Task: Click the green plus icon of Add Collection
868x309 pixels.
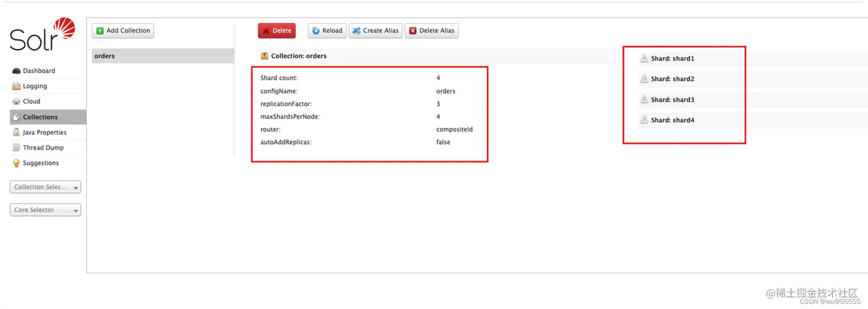Action: 100,31
